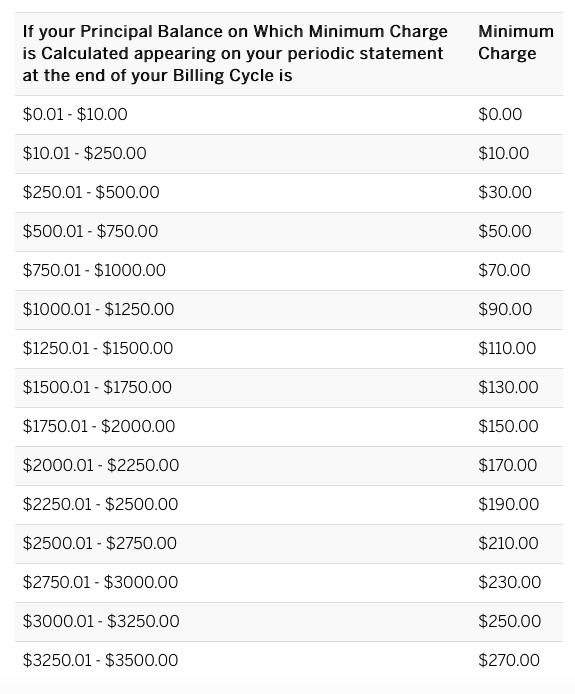Select the $3000.01 - $3250.00 balance range
Image resolution: width=575 pixels, height=694 pixels.
pyautogui.click(x=101, y=621)
